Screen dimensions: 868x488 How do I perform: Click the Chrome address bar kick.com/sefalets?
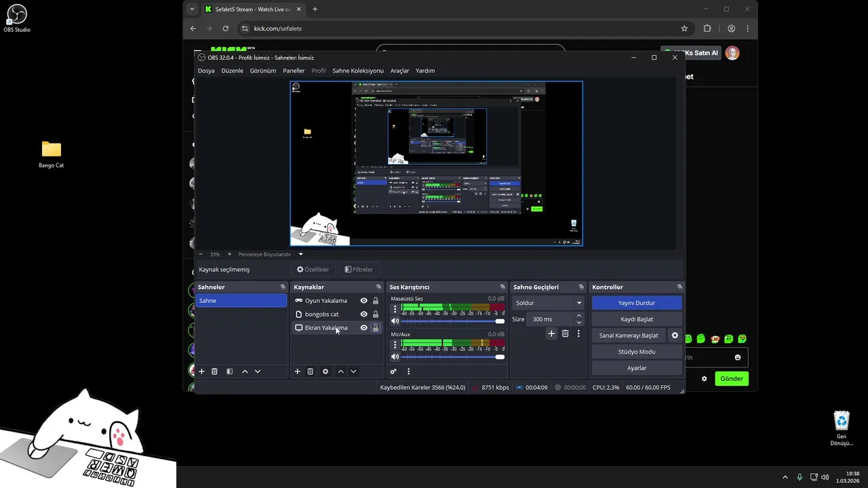(277, 28)
